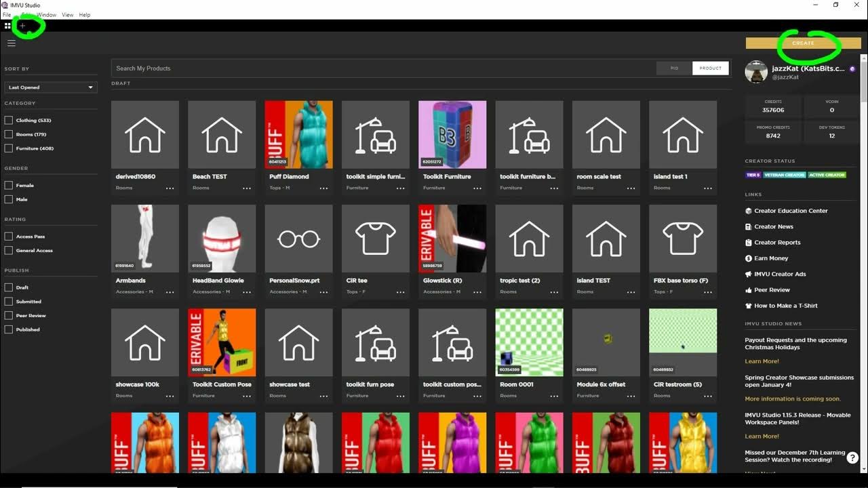The image size is (868, 488).
Task: Expand the Last Opened sort dropdown
Action: click(x=51, y=87)
